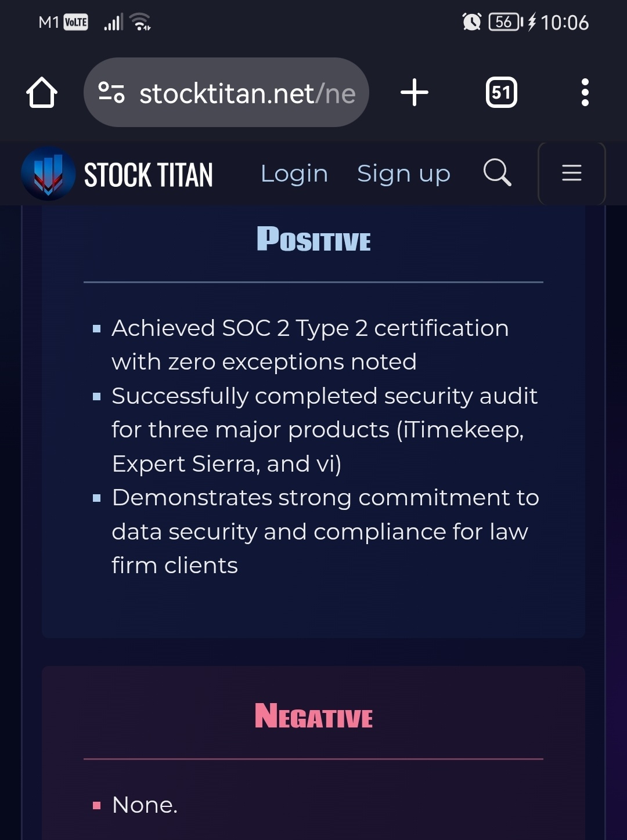
Task: Open the browser three-dot menu
Action: (x=585, y=93)
